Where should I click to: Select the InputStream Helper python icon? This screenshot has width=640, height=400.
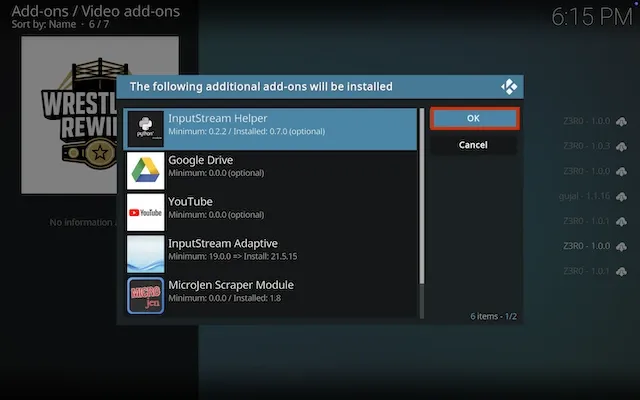(x=146, y=129)
